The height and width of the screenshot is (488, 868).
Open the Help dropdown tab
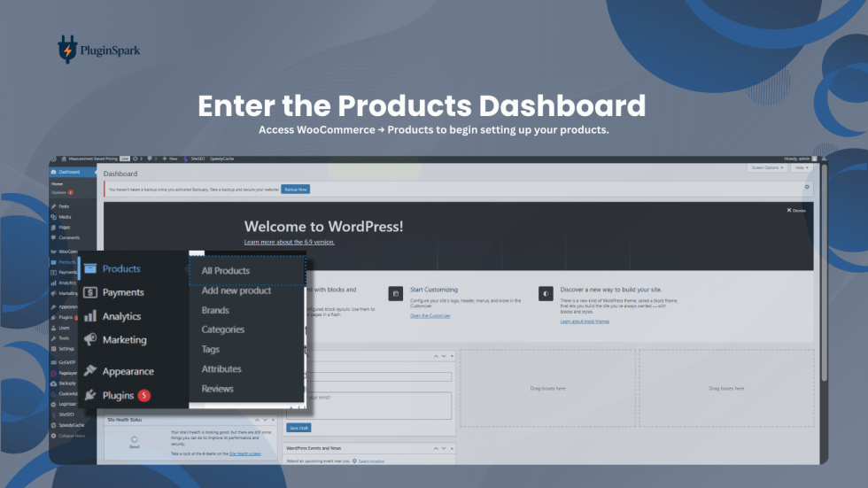[802, 167]
